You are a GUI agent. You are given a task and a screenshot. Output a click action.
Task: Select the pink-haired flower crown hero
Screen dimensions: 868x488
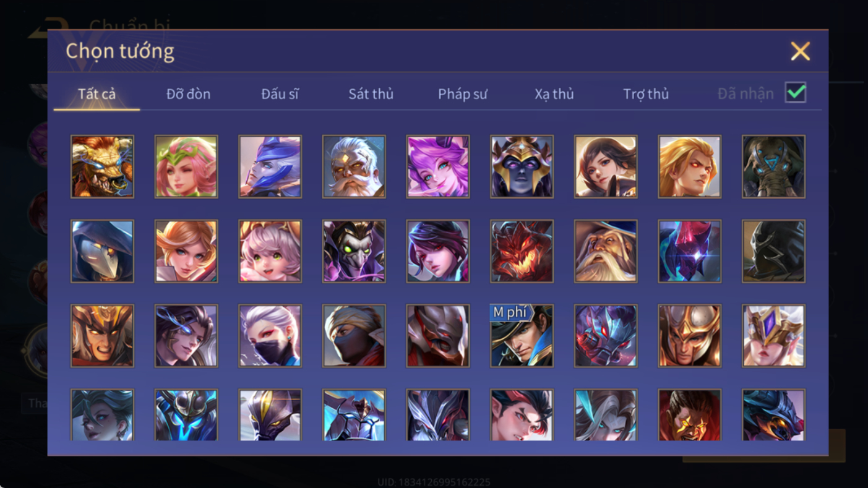point(186,167)
